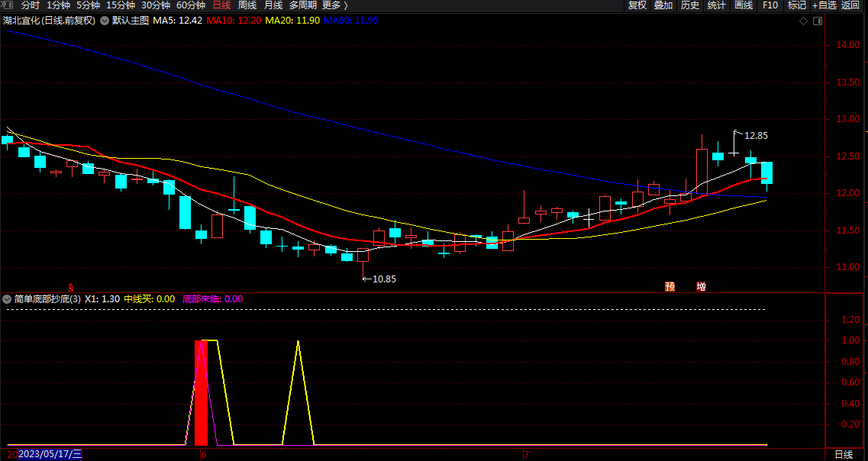This screenshot has height=461, width=868.
Task: Click the 叠加 overlay button
Action: 663,5
